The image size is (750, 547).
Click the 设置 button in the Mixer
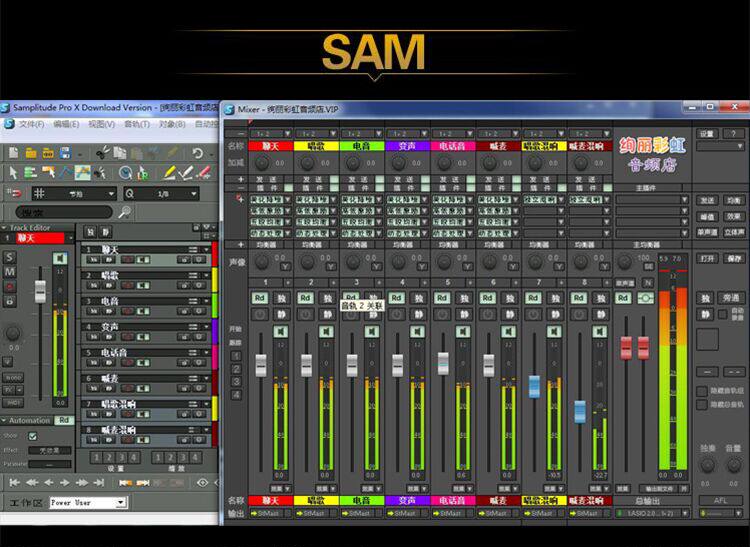[x=707, y=134]
